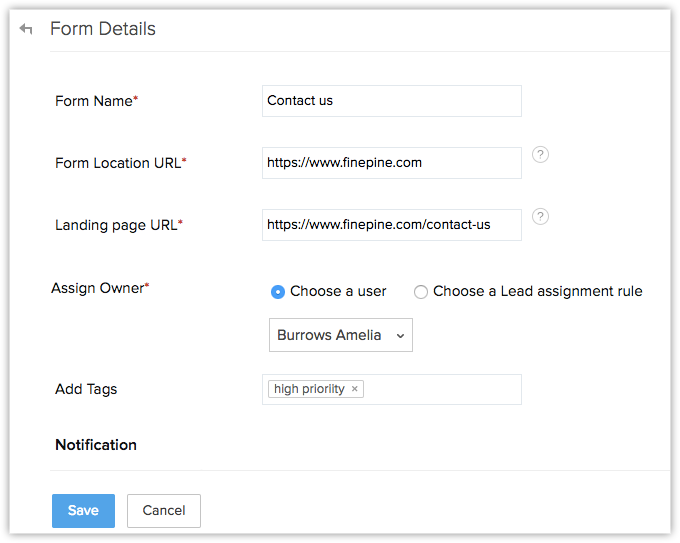Open help icon for Landing page URL
This screenshot has height=543, width=680.
coord(540,216)
